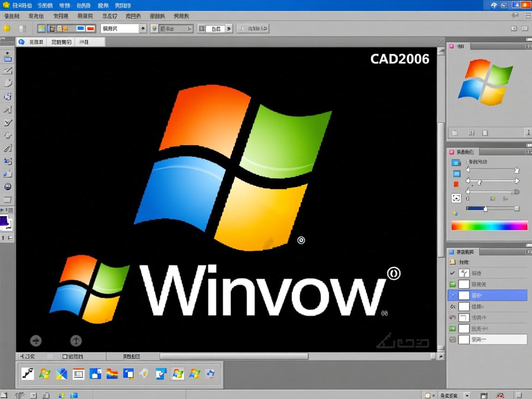Expand the third combo box near toolbar right
The image size is (532, 399).
click(229, 28)
